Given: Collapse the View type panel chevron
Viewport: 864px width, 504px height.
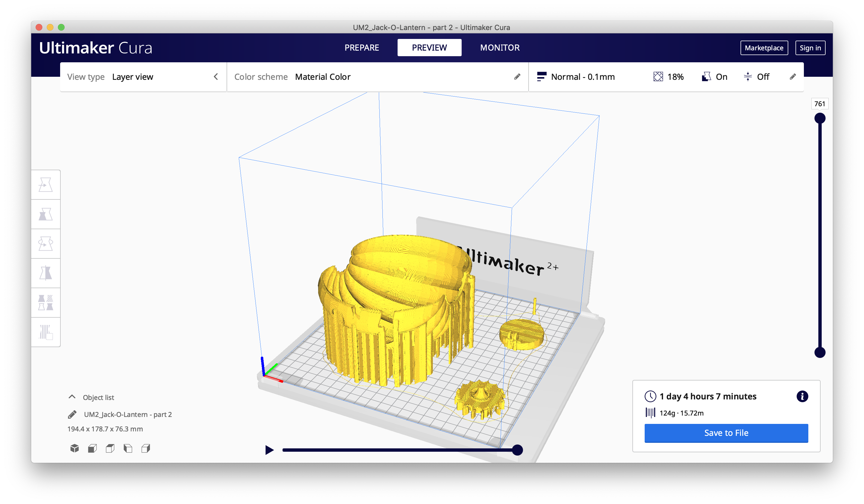Looking at the screenshot, I should coord(216,77).
